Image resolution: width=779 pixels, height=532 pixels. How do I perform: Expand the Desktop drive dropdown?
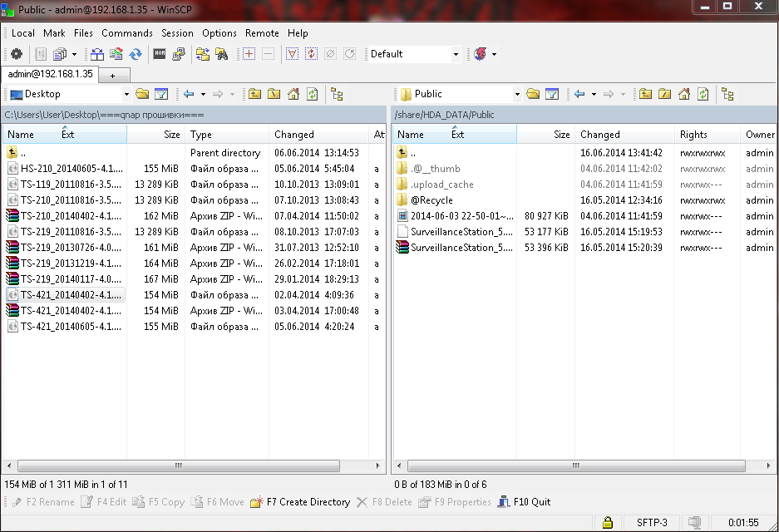[126, 94]
